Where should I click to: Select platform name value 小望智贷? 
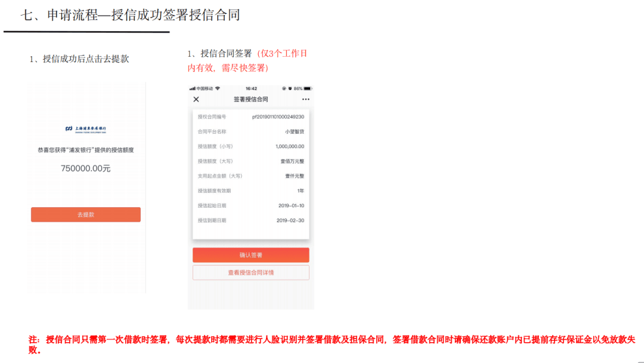(295, 131)
